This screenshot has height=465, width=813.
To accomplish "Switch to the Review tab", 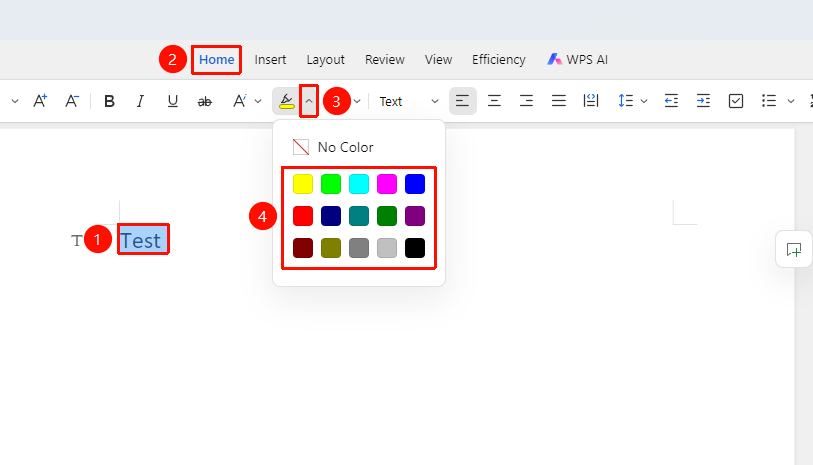I will [x=385, y=60].
